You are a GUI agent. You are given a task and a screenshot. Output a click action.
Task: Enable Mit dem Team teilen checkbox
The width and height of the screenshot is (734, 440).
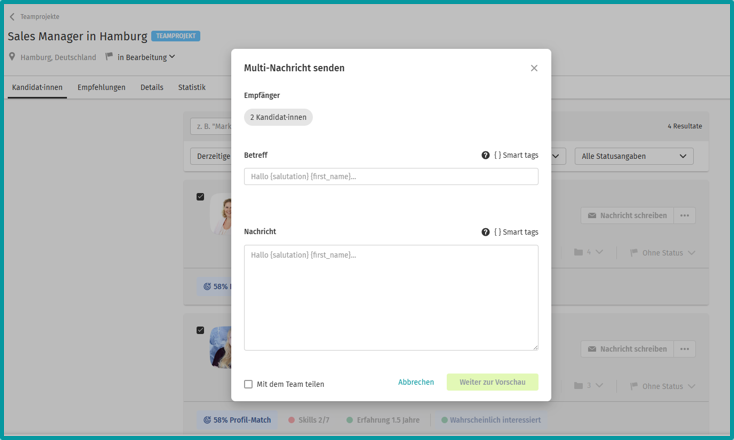[249, 384]
